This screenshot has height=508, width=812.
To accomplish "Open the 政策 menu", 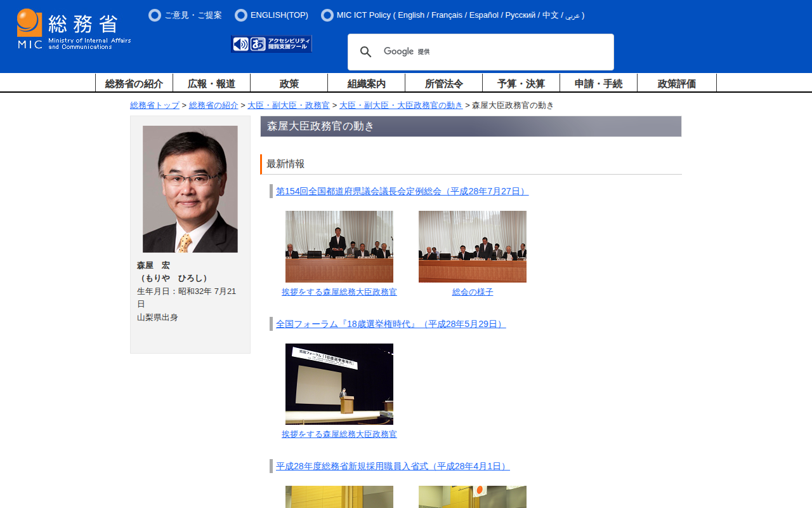I will click(x=289, y=83).
